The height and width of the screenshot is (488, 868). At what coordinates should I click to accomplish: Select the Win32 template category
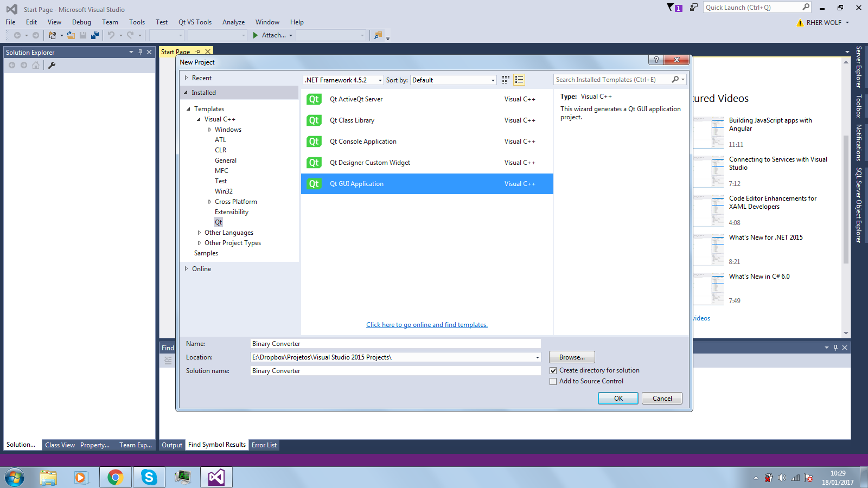pos(224,191)
